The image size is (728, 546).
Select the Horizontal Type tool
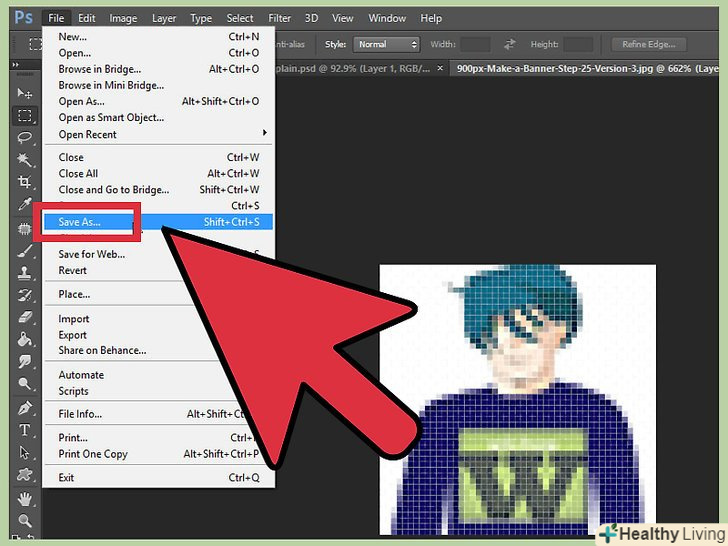(25, 430)
